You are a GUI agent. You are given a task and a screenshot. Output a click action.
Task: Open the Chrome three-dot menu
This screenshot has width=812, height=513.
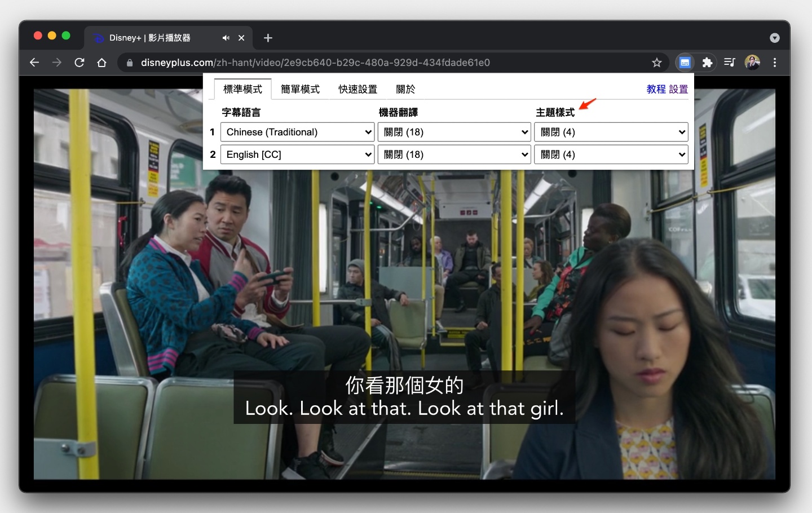[x=775, y=63]
